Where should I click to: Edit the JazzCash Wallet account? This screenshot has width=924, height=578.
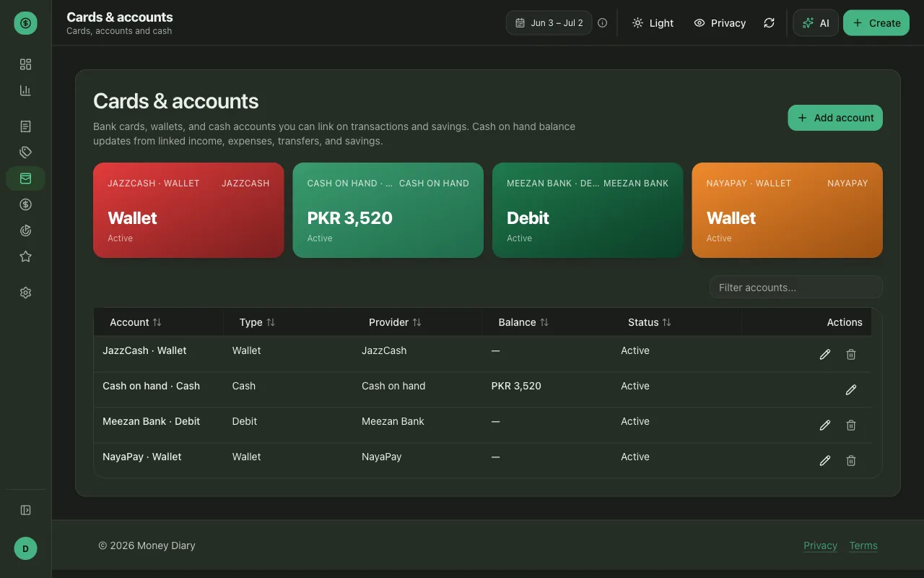(x=825, y=354)
